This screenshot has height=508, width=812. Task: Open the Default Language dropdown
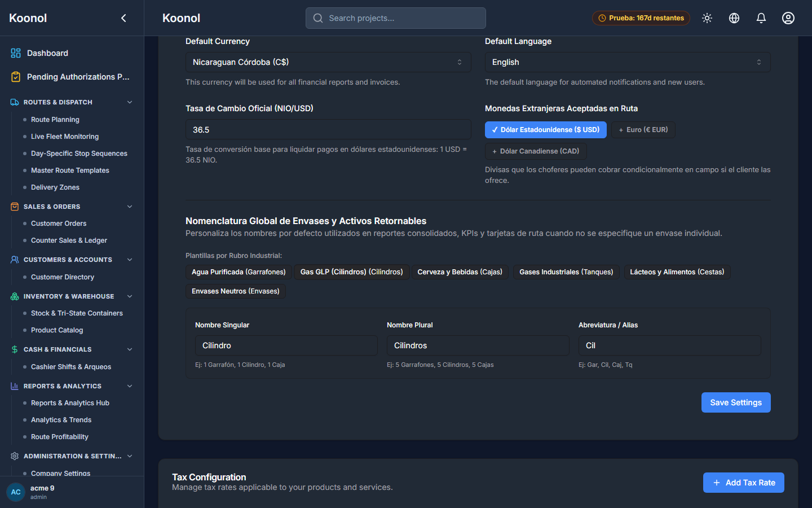coord(628,62)
